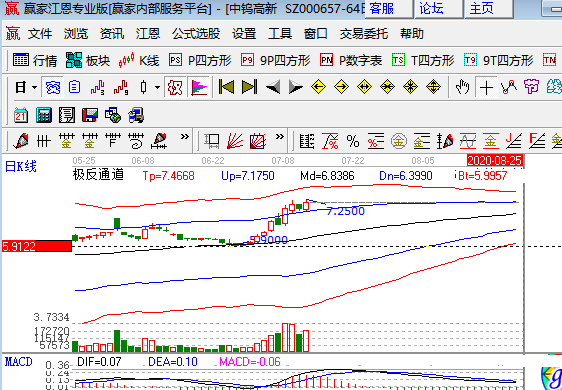Open the 日 period dropdown arrow
This screenshot has width=562, height=390.
click(x=34, y=87)
